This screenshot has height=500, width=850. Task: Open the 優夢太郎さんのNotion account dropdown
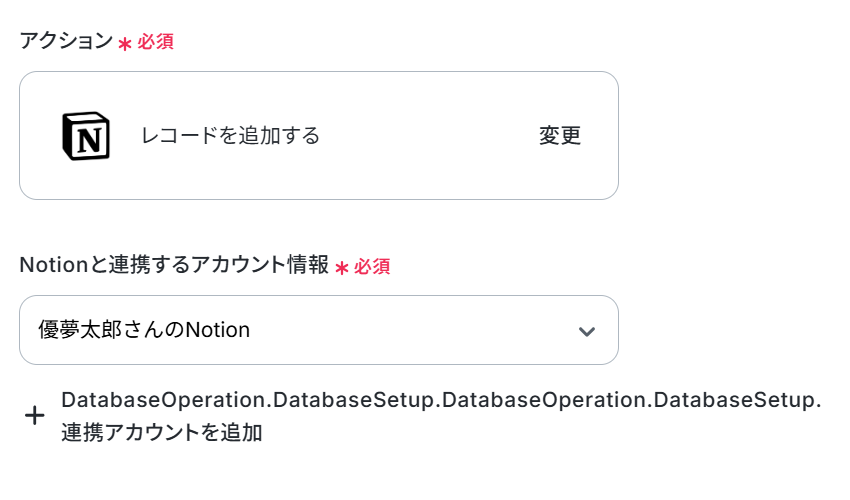pos(319,330)
